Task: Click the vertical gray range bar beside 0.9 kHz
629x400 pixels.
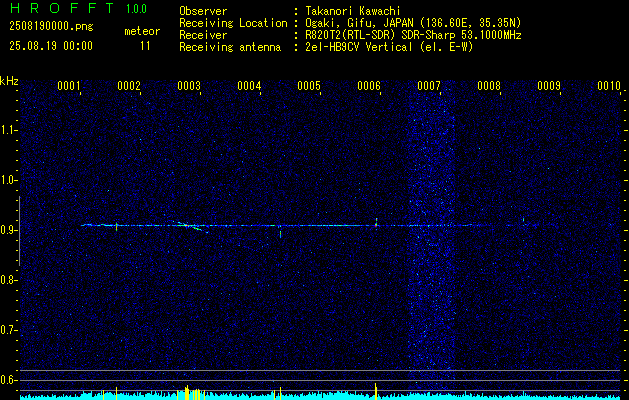Action: [19, 231]
